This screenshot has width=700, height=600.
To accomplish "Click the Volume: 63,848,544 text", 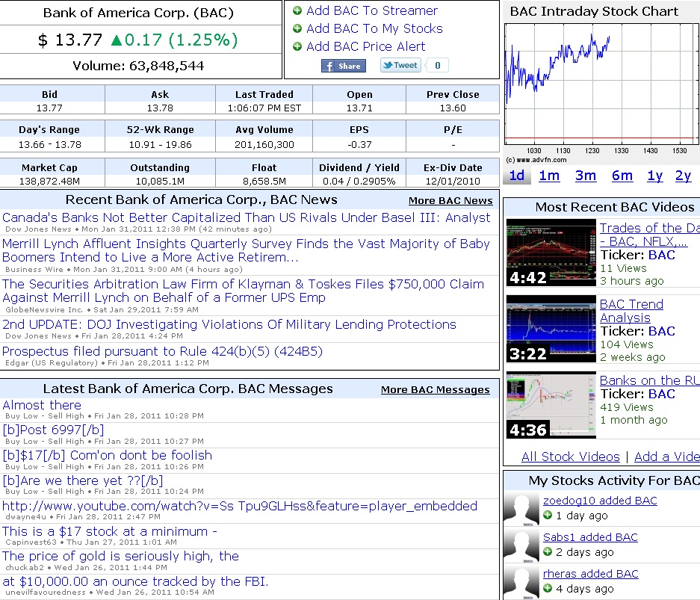I will pyautogui.click(x=138, y=66).
